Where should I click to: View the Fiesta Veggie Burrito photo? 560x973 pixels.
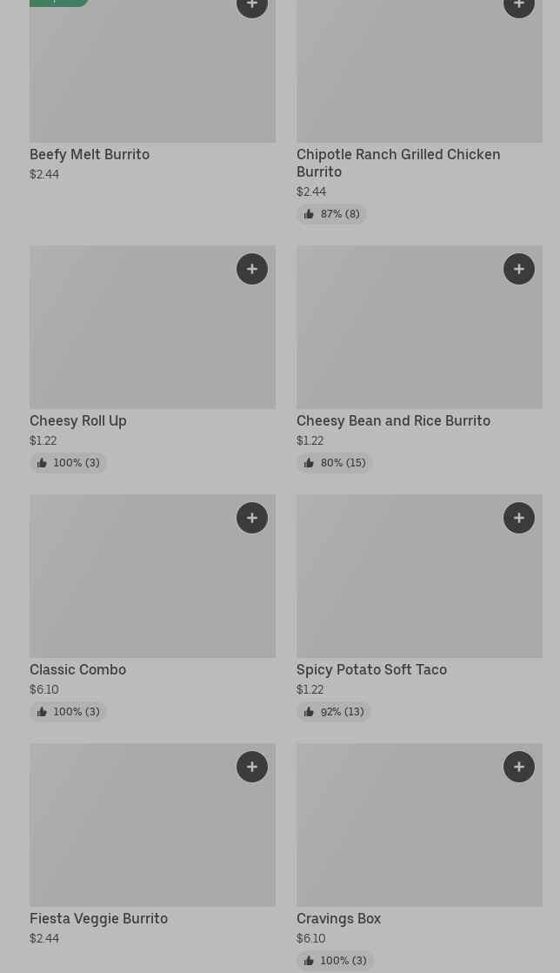click(x=152, y=835)
